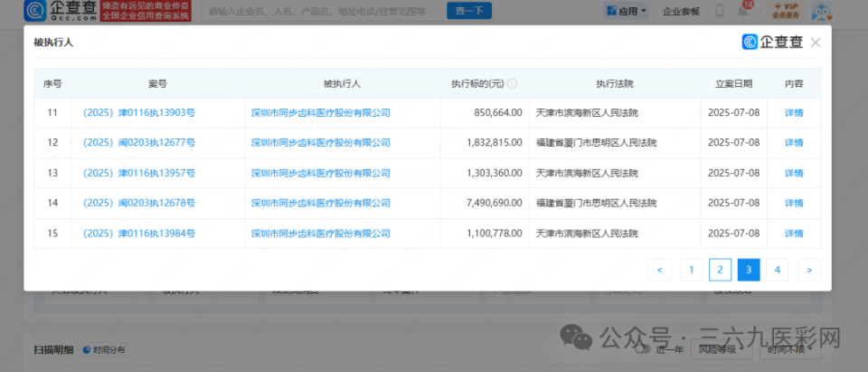
Task: Close the 被执行人 dialog
Action: point(815,43)
